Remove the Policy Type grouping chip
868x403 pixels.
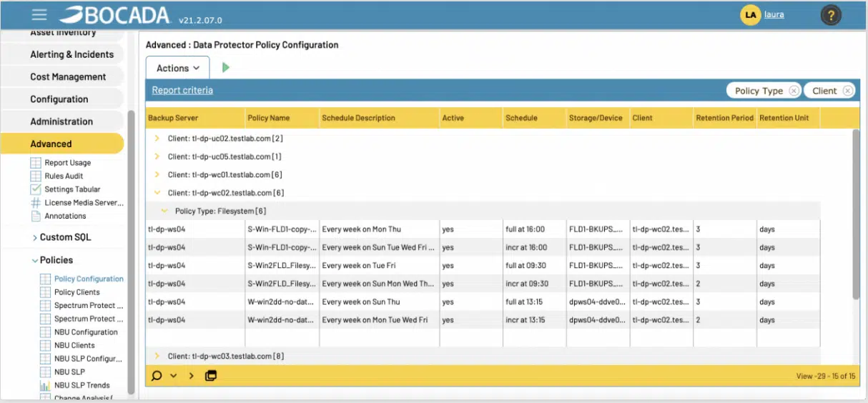tap(794, 91)
